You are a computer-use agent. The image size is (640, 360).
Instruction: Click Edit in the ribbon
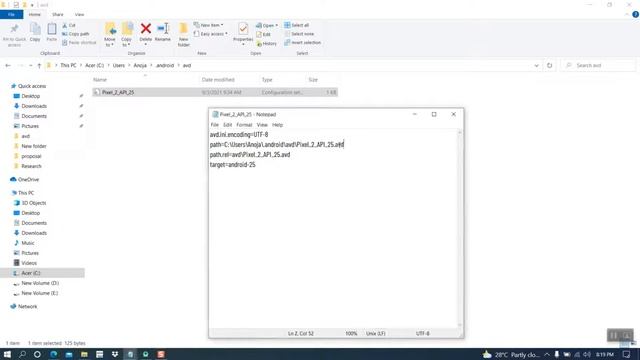263,34
